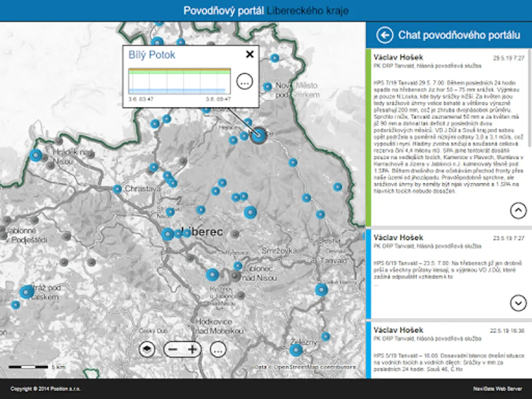The width and height of the screenshot is (532, 399).
Task: Open the Bílý Potok station title link
Action: coord(152,55)
